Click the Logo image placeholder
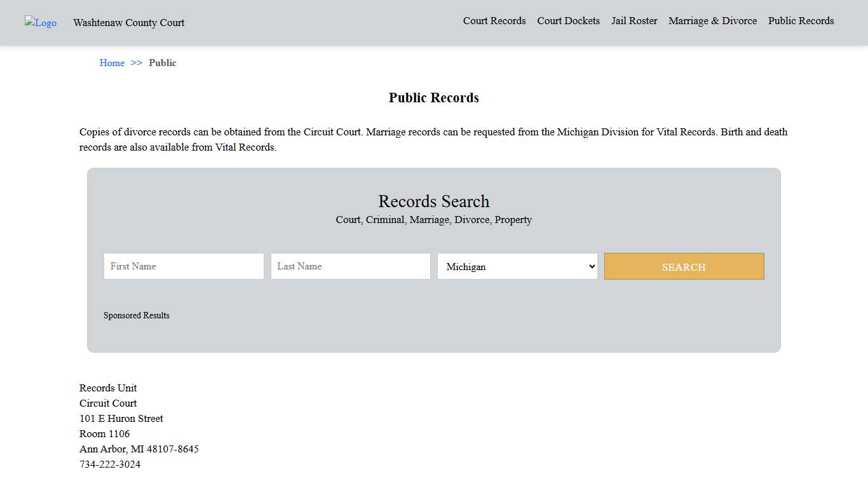The height and width of the screenshot is (488, 868). coord(40,22)
